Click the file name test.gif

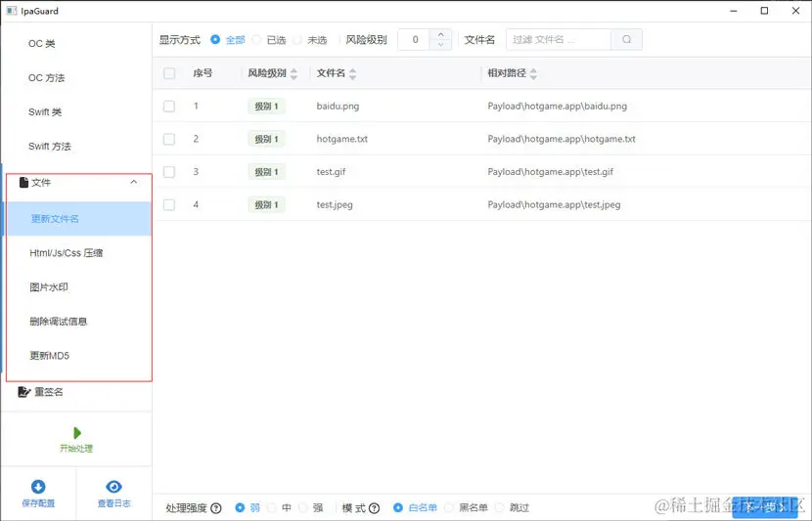point(331,172)
